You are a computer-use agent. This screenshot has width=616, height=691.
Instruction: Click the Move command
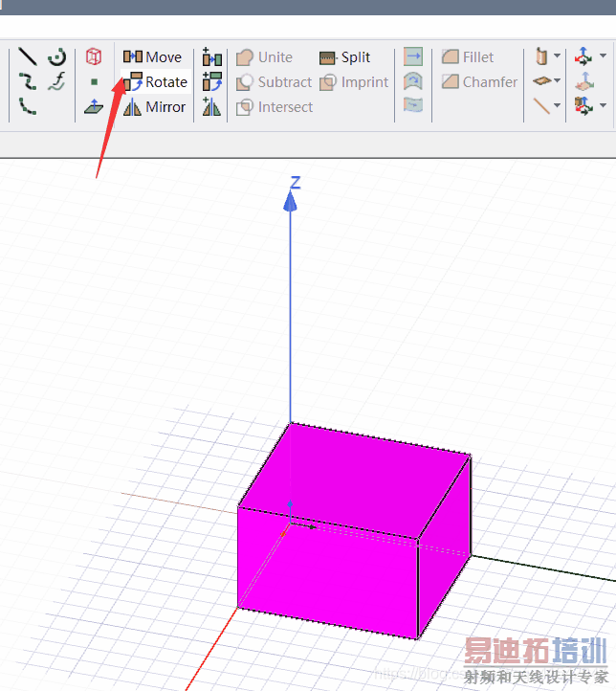pyautogui.click(x=152, y=56)
